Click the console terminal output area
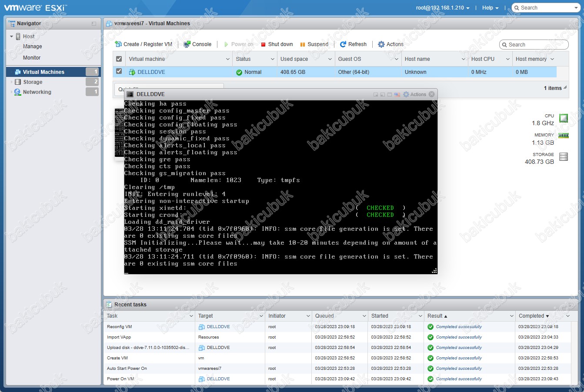 coord(280,187)
